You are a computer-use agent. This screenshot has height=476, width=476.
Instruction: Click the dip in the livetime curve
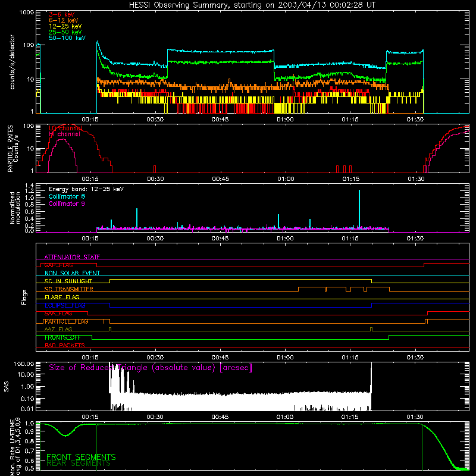[66, 436]
